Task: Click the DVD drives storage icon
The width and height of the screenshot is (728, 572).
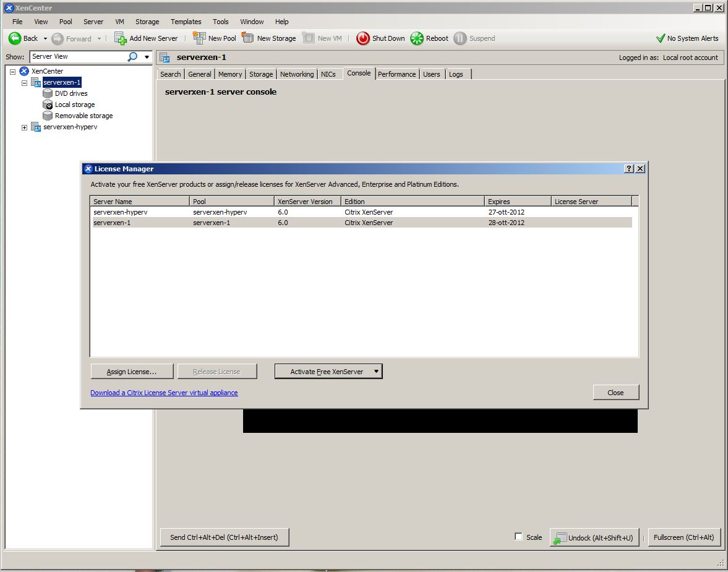Action: (x=48, y=93)
